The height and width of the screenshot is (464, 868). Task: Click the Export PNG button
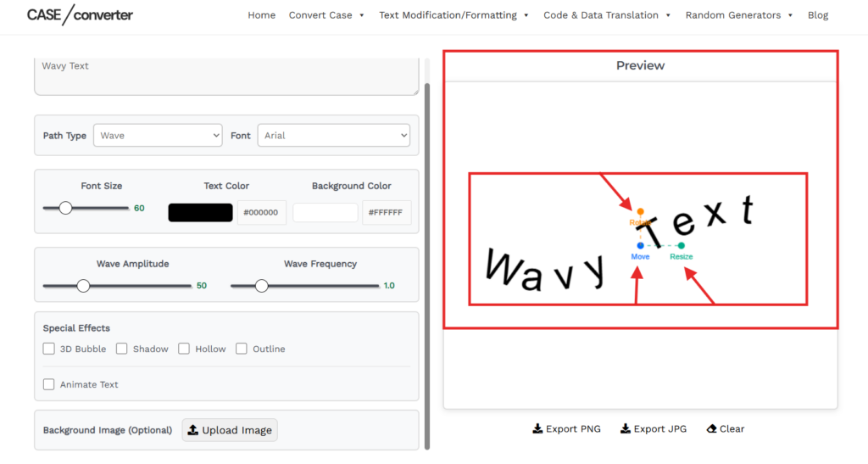[x=566, y=428]
